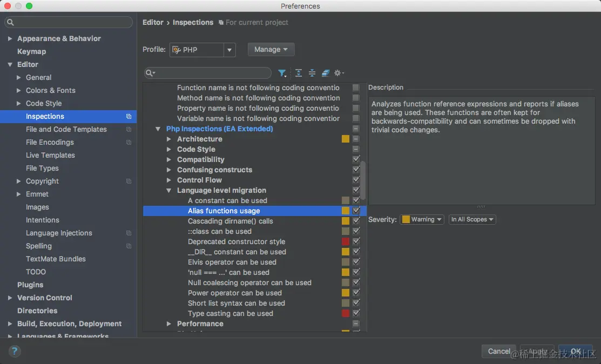Image resolution: width=601 pixels, height=364 pixels.
Task: Click the project-scope icon beside Inspections sidebar item
Action: click(129, 117)
